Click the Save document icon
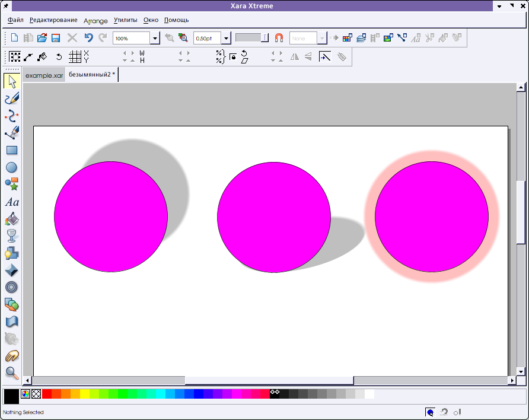 pyautogui.click(x=56, y=38)
